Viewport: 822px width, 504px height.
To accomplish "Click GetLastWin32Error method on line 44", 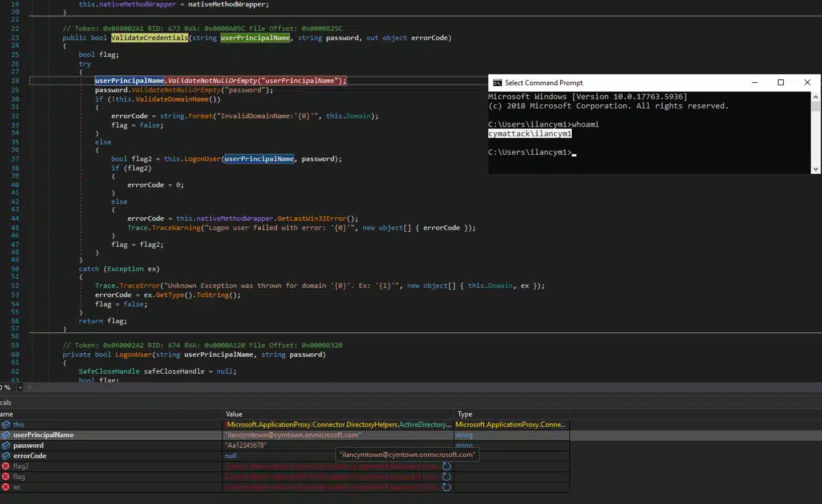I will pos(311,218).
